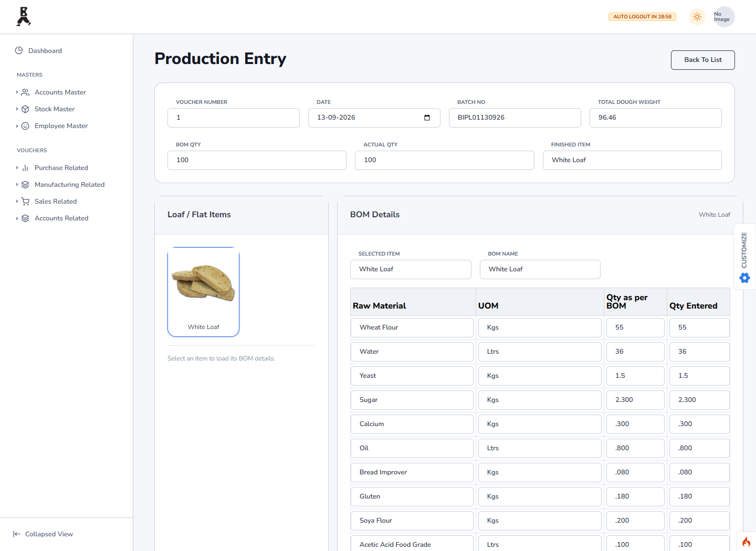Open Accounts Master menu label

pyautogui.click(x=60, y=92)
